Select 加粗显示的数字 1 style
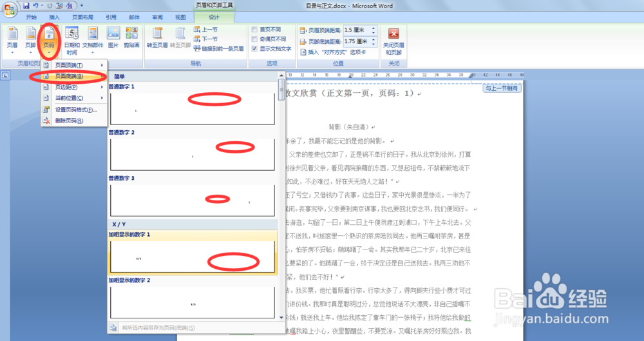The height and width of the screenshot is (341, 644). [192, 253]
